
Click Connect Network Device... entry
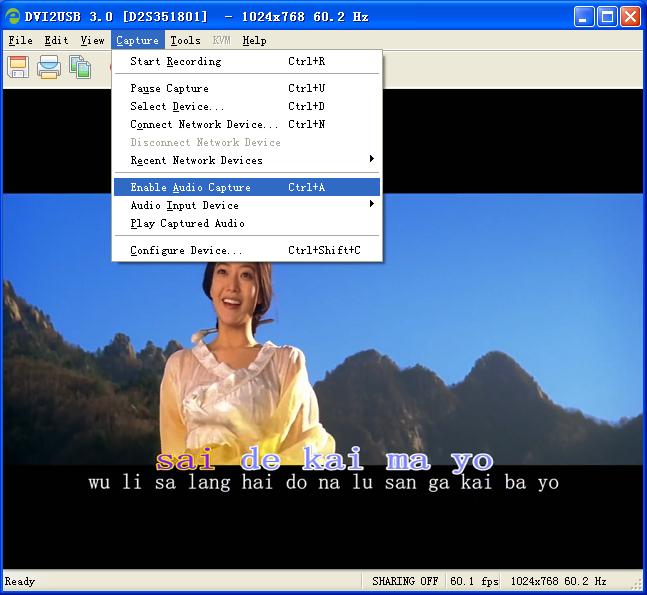point(204,124)
